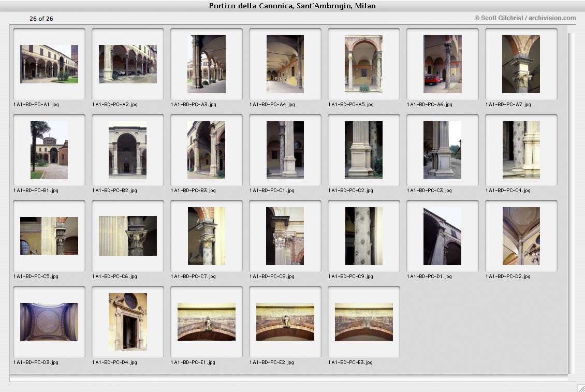This screenshot has height=392, width=585.
Task: Select the 1A1-BD-PC-C6.jpg thumbnail image
Action: pos(127,236)
